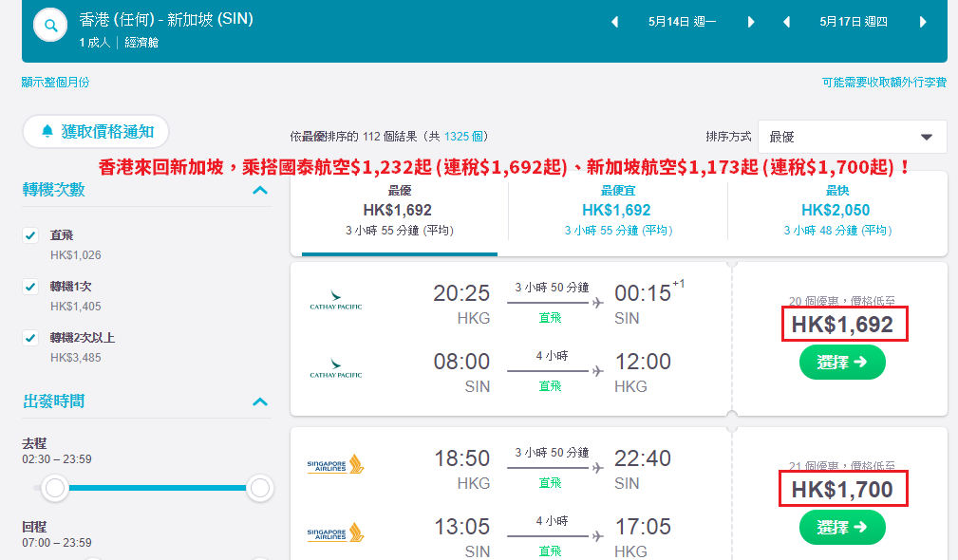Image resolution: width=958 pixels, height=560 pixels.
Task: Click the 12:00 return arrival time
Action: [x=643, y=363]
